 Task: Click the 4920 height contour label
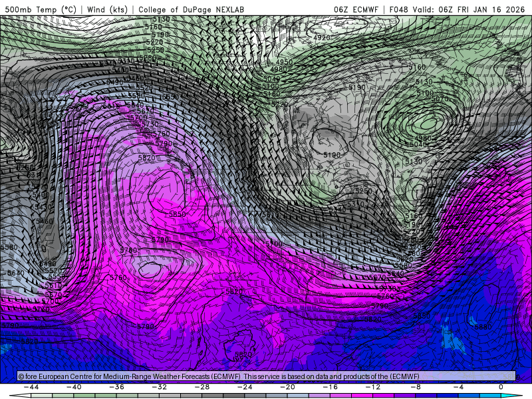pos(322,37)
